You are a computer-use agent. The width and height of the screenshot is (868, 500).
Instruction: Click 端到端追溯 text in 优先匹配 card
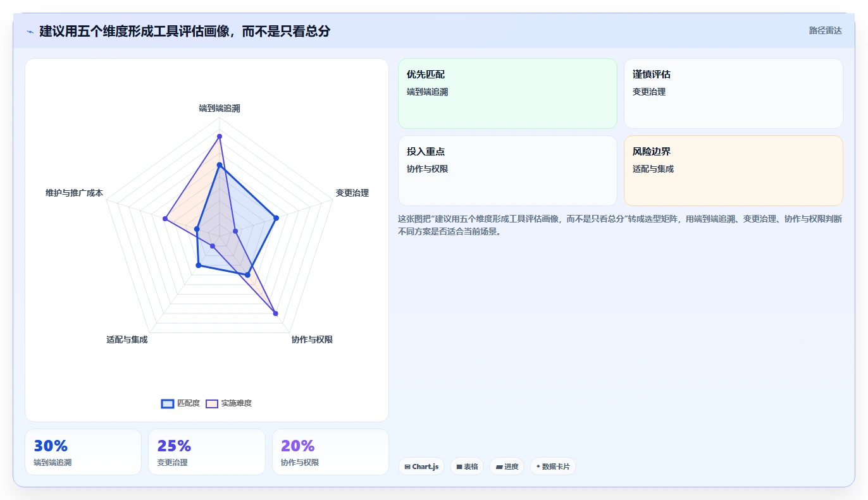[x=428, y=92]
